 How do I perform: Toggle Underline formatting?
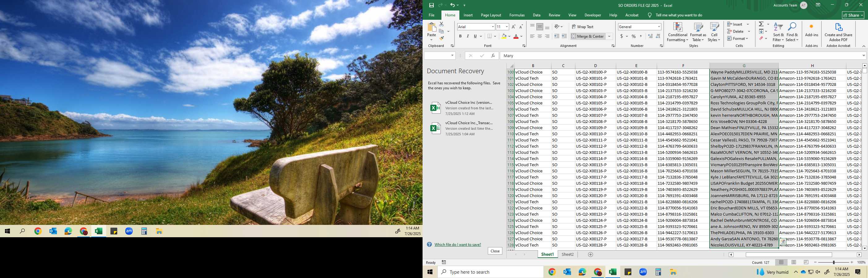[x=475, y=36]
